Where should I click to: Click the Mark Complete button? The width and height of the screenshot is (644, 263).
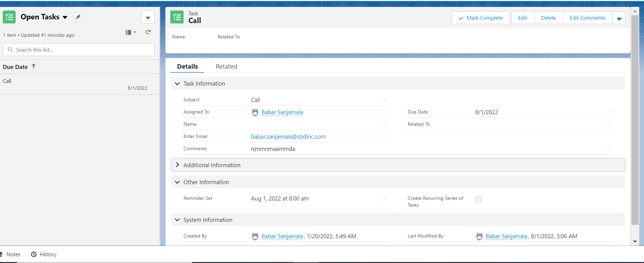click(480, 18)
